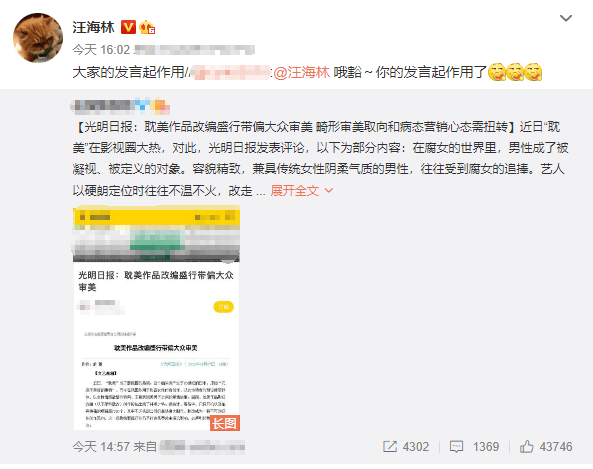This screenshot has height=469, width=593.
Task: Click the repost share icon
Action: click(390, 447)
